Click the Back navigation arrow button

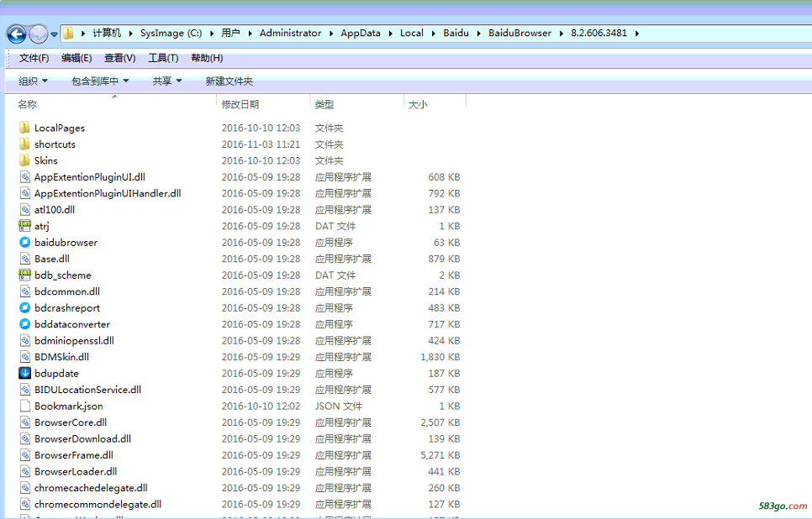coord(17,34)
